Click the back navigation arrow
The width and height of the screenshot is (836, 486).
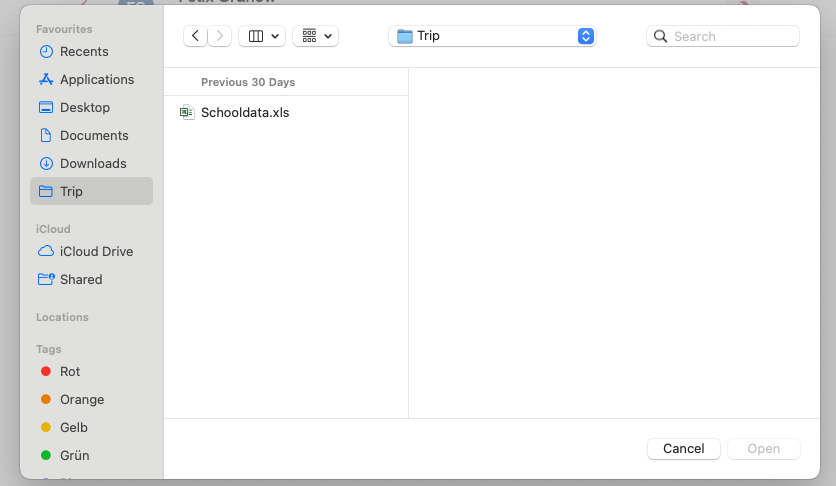195,36
